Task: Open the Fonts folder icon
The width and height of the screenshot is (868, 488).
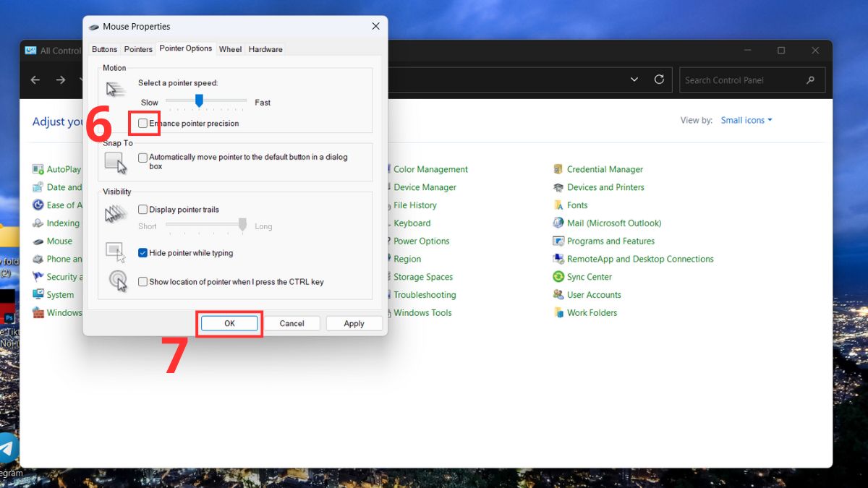Action: (x=558, y=205)
